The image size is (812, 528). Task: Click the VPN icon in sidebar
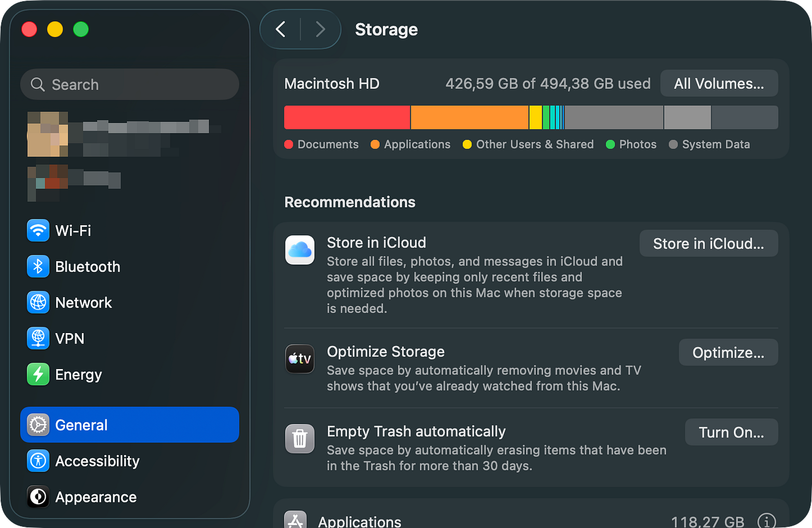pyautogui.click(x=38, y=338)
